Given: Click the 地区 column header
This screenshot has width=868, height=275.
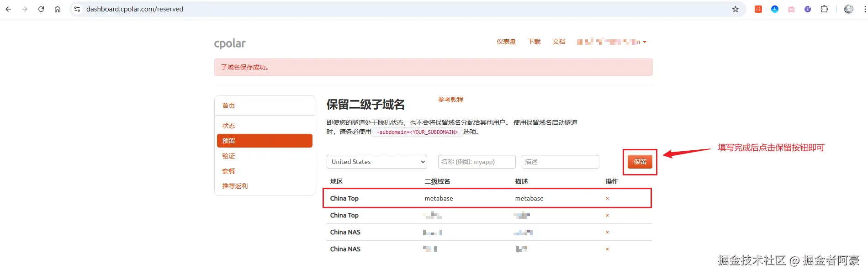Looking at the screenshot, I should (x=337, y=181).
